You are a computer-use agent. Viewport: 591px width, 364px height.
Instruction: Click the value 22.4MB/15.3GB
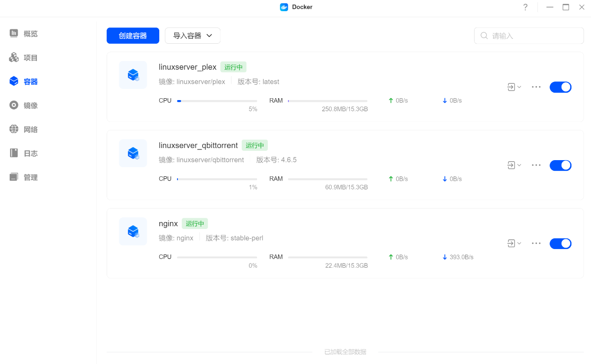pyautogui.click(x=346, y=265)
